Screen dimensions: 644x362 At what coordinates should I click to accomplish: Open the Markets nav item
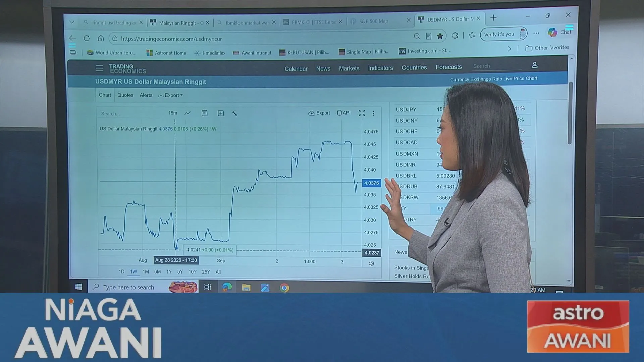pyautogui.click(x=349, y=68)
